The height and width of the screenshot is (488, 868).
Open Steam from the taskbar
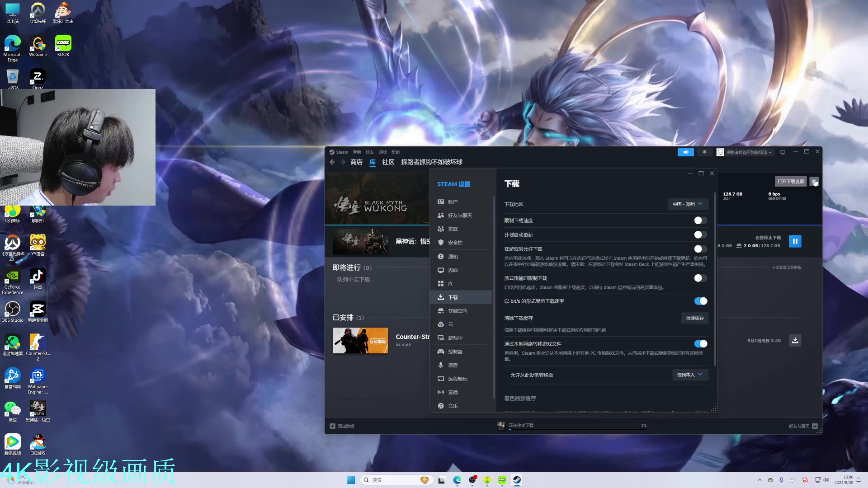[x=517, y=480]
